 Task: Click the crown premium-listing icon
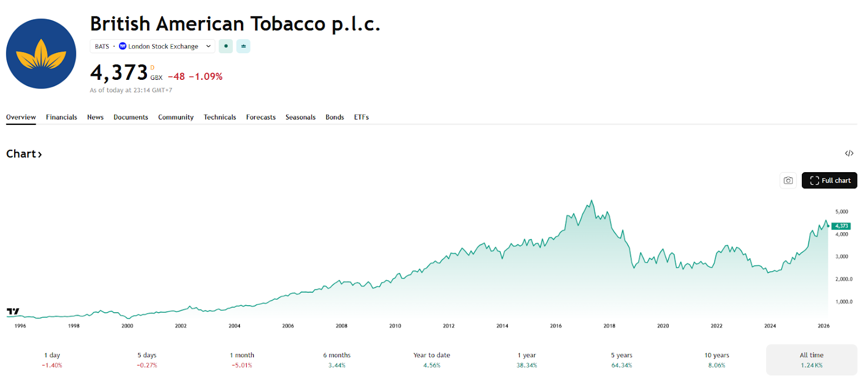[243, 46]
